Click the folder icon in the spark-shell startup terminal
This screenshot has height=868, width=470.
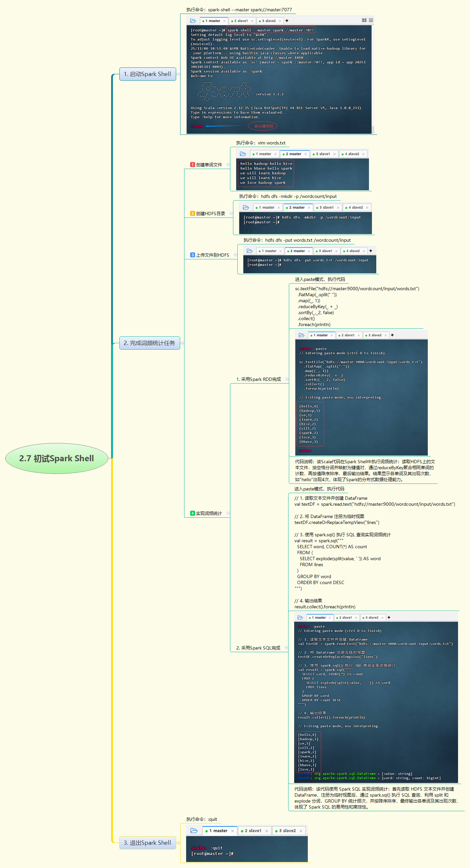(193, 21)
